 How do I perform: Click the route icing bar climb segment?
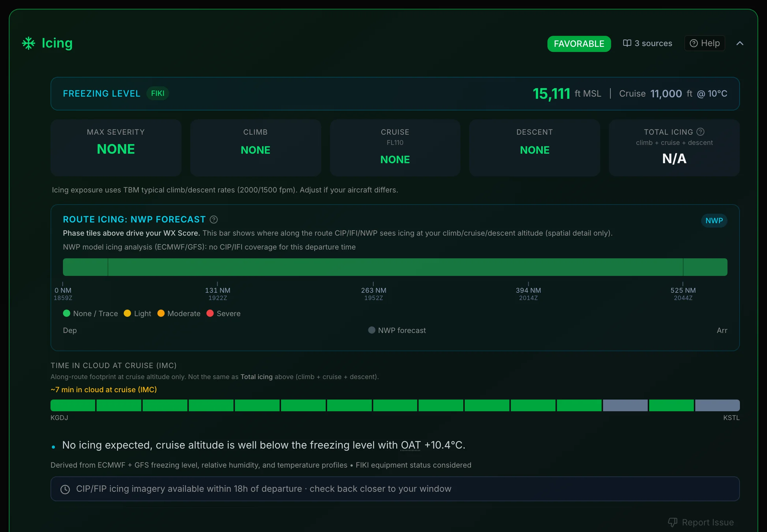click(x=85, y=267)
